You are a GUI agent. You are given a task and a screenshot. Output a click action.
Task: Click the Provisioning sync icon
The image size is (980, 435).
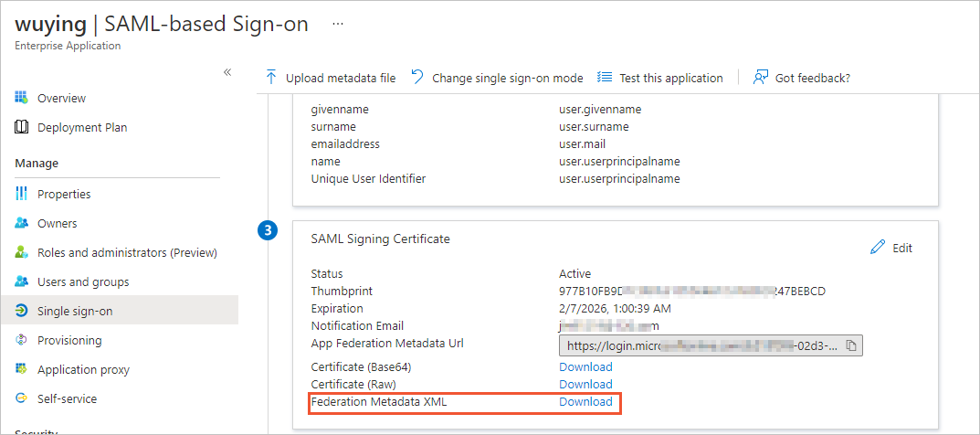point(22,340)
